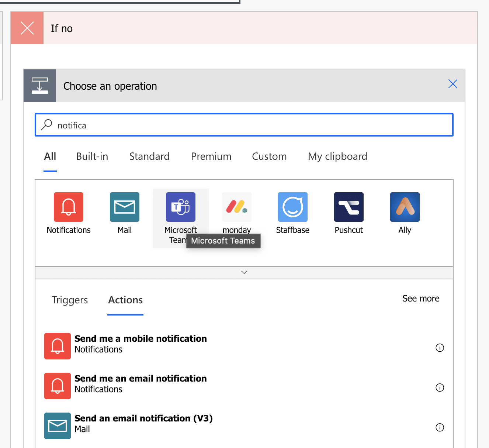Select the monday connector icon
This screenshot has width=489, height=448.
237,207
